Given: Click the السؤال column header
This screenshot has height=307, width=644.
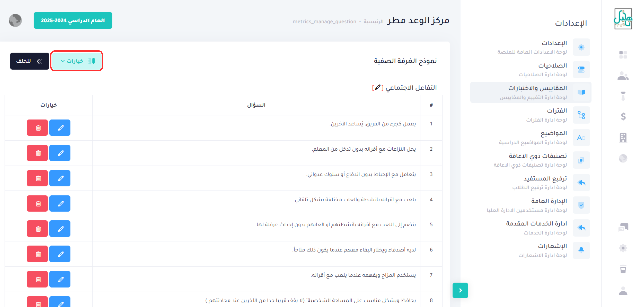Looking at the screenshot, I should click(256, 105).
